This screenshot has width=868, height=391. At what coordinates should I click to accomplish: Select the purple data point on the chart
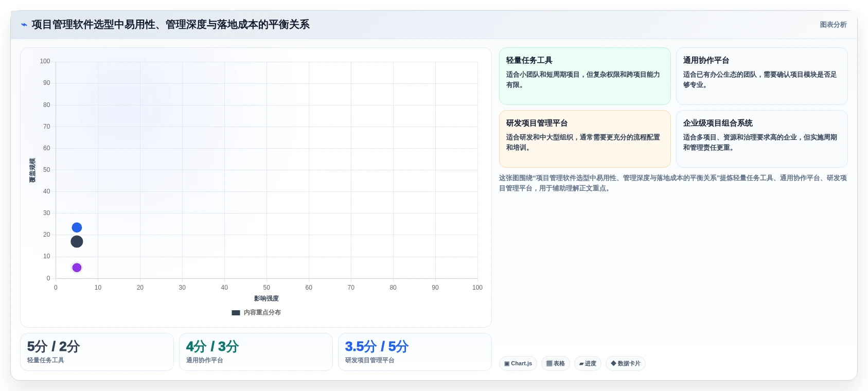(x=77, y=268)
